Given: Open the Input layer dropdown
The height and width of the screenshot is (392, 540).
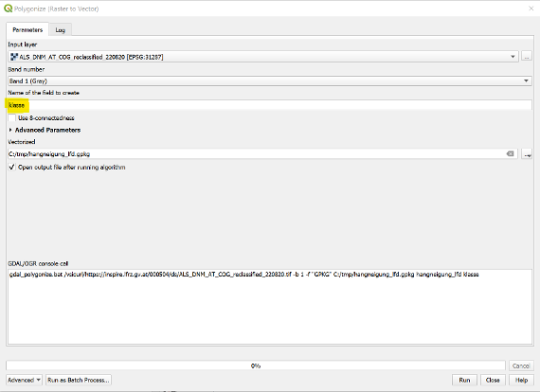Looking at the screenshot, I should pos(513,57).
